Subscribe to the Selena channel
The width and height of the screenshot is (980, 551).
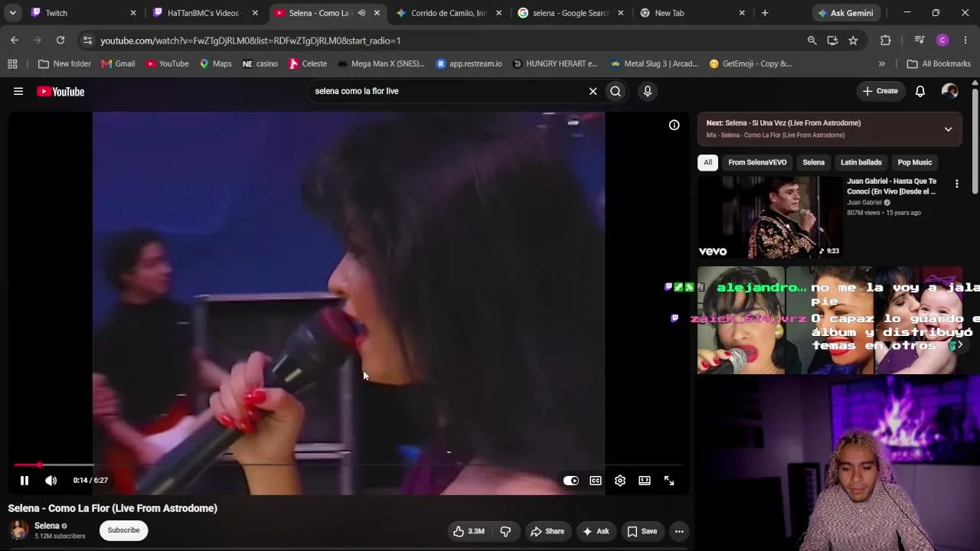tap(123, 530)
